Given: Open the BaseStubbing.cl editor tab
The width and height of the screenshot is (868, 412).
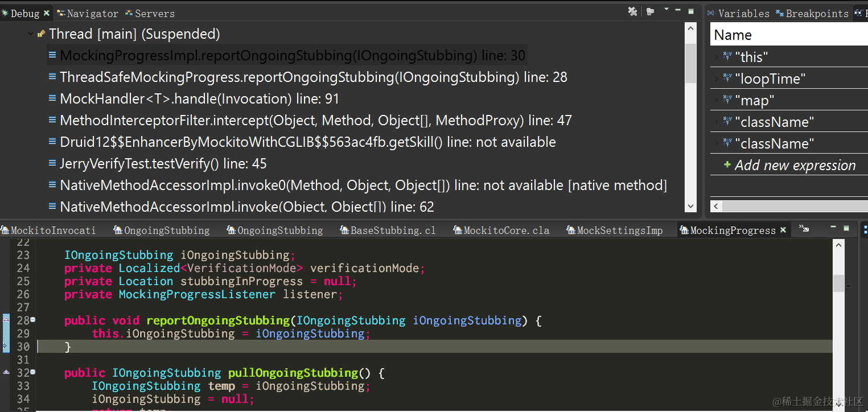Looking at the screenshot, I should tap(388, 230).
